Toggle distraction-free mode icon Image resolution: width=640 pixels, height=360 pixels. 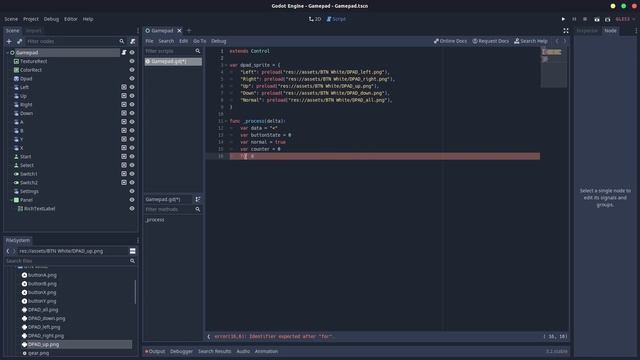tap(565, 31)
